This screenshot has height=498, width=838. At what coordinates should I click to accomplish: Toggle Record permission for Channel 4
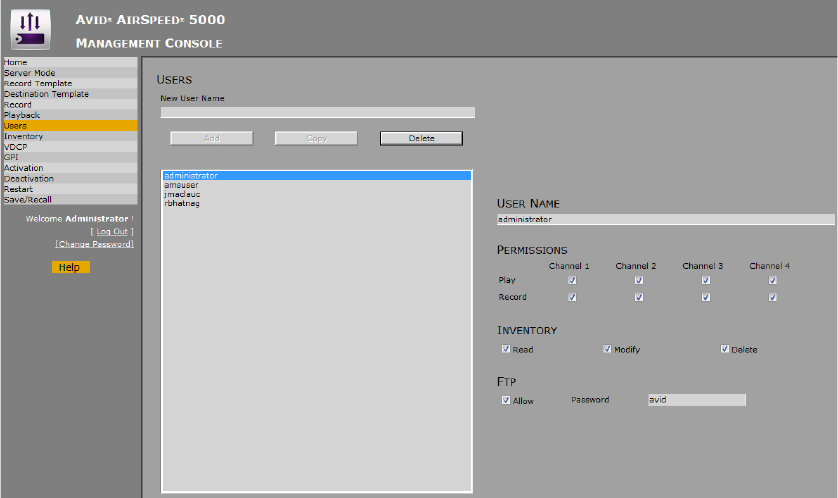click(773, 297)
